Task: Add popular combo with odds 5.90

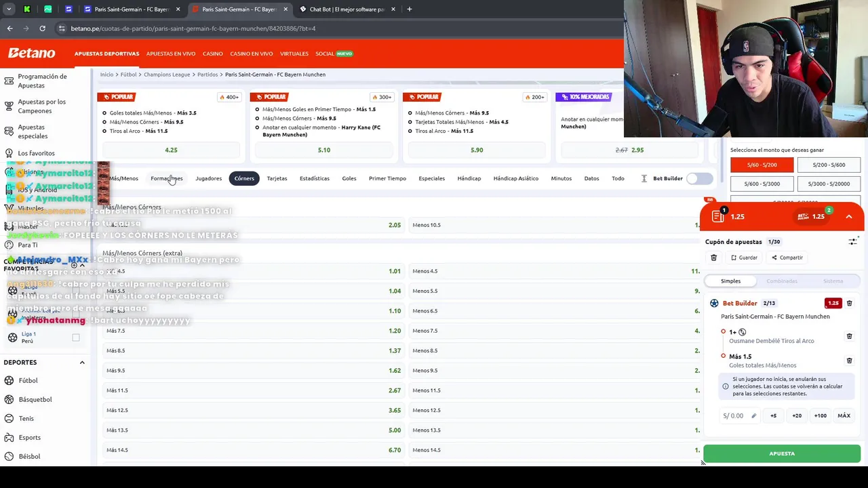Action: click(x=477, y=150)
